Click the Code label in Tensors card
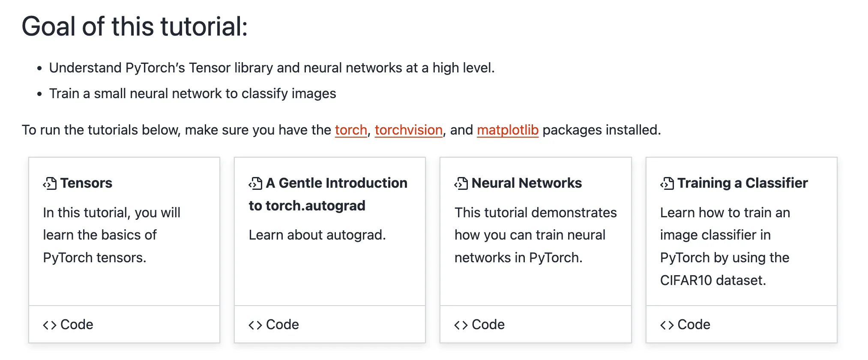 (77, 324)
